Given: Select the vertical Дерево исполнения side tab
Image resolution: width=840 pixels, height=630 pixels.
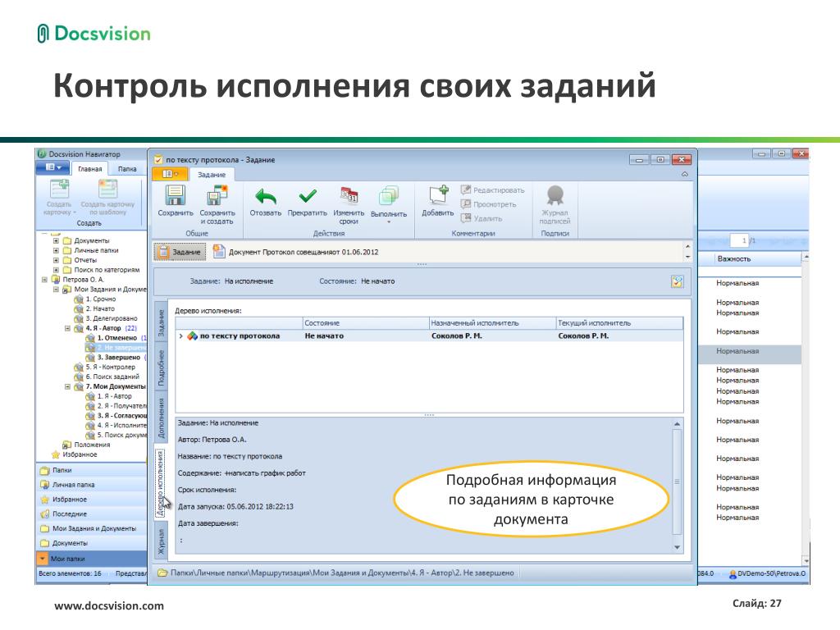Looking at the screenshot, I should pyautogui.click(x=161, y=482).
